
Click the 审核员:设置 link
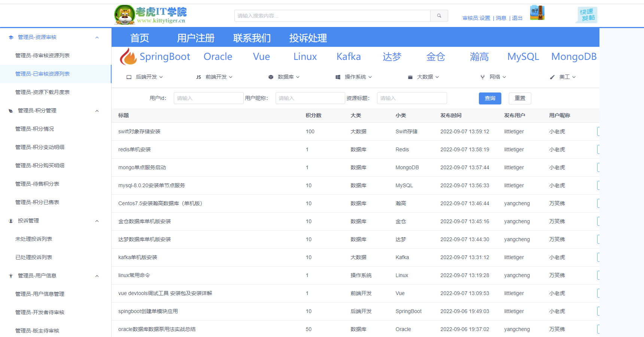(476, 18)
